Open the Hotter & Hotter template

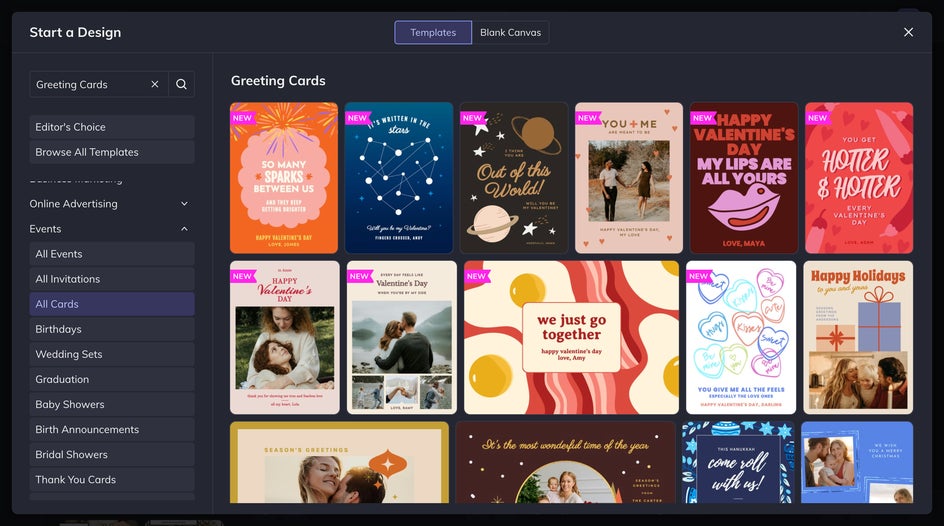(859, 178)
